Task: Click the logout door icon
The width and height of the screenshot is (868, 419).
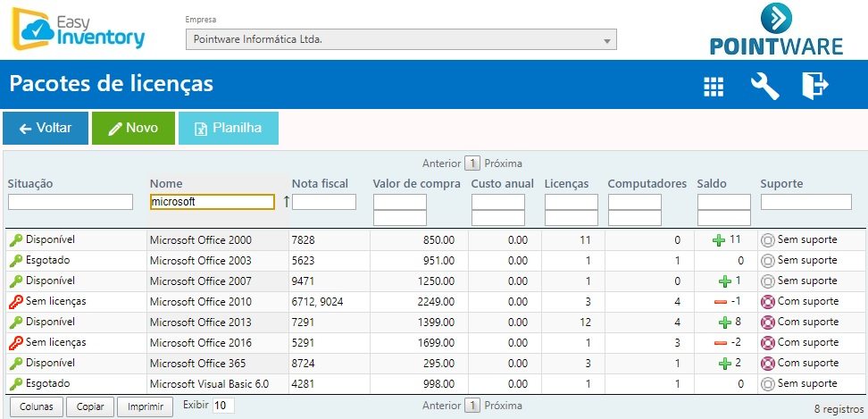Action: click(814, 85)
